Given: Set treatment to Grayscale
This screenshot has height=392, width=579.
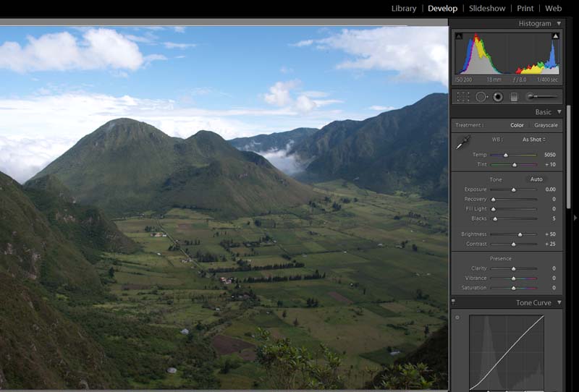Looking at the screenshot, I should (x=546, y=125).
